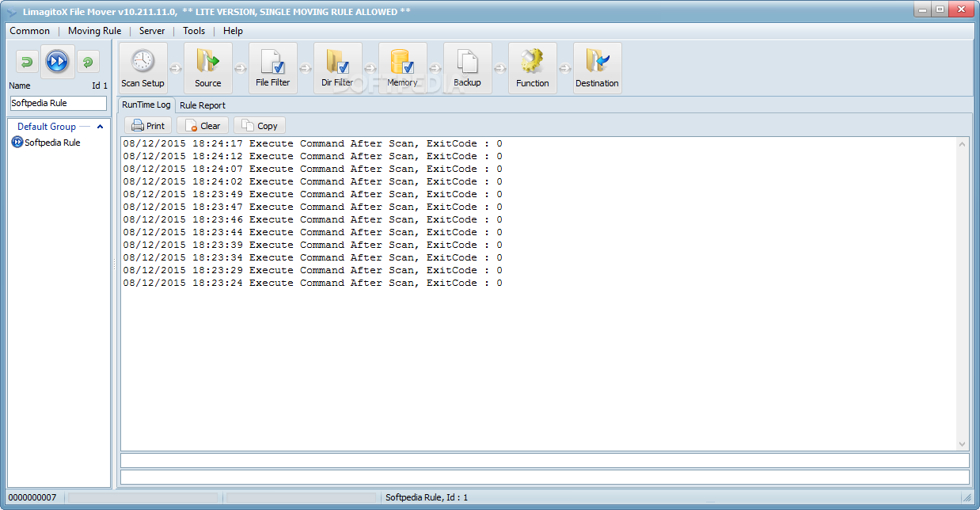Screen dimensions: 980x510
Task: Print the runtime log
Action: pos(148,126)
